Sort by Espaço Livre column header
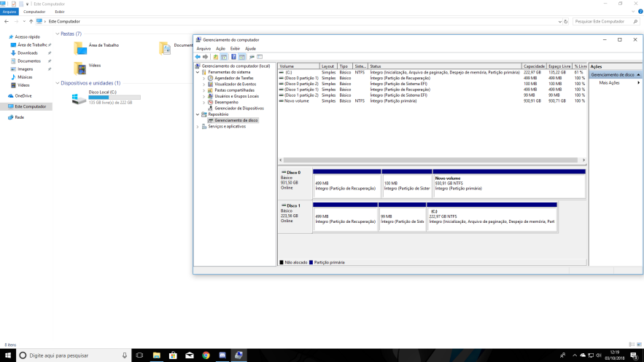Image resolution: width=644 pixels, height=362 pixels. 559,66
